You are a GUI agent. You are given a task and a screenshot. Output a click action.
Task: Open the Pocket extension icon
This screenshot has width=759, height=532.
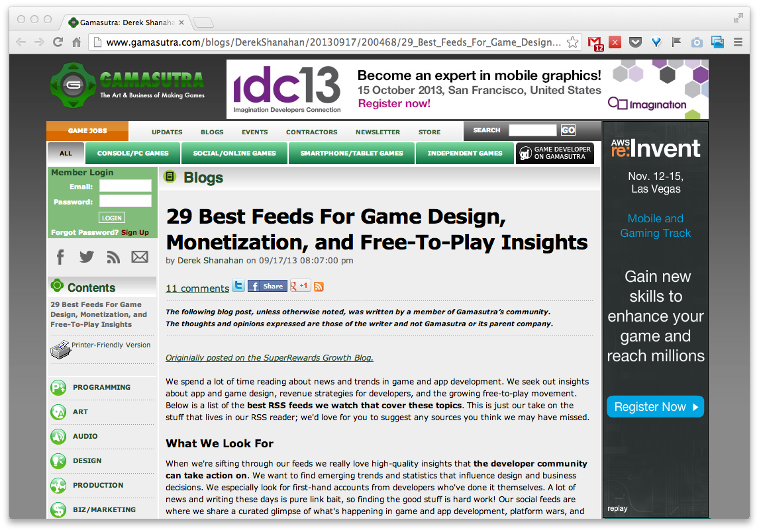coord(636,42)
